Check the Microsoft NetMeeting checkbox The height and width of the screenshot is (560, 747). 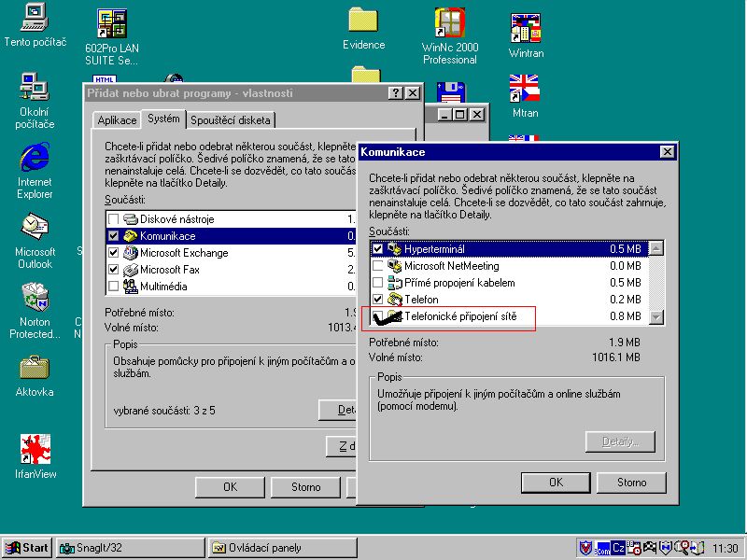pos(378,266)
